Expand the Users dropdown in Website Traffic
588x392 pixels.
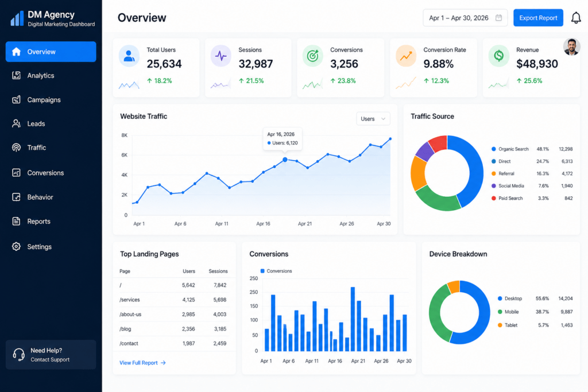[x=373, y=119]
